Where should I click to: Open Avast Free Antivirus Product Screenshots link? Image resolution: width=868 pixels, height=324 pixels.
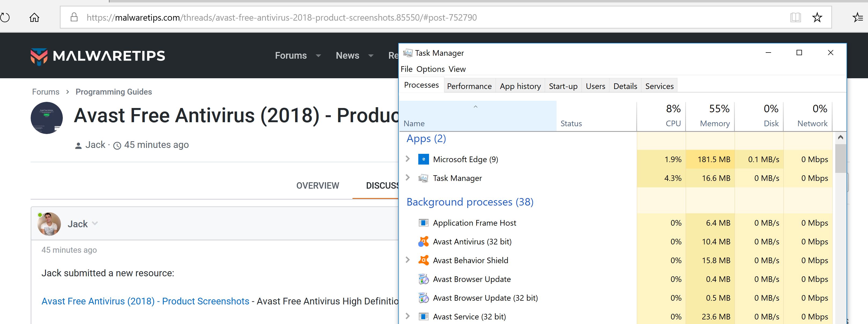pos(145,301)
